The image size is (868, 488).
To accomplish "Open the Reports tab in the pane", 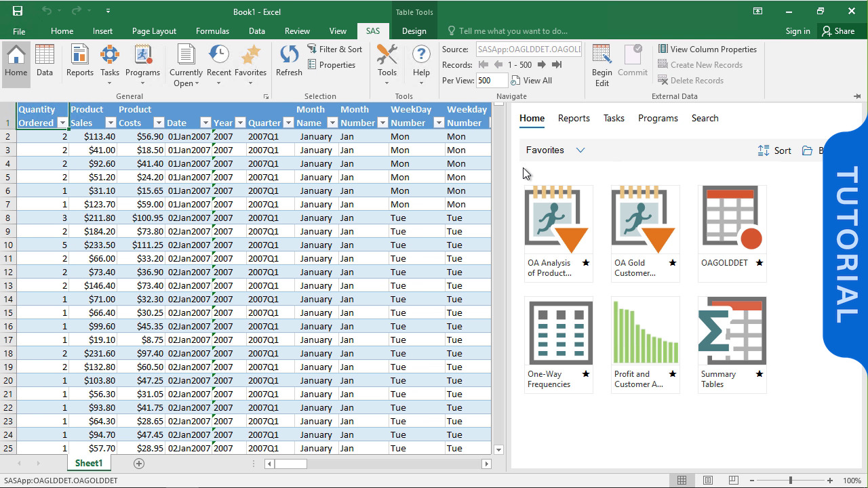I will (x=573, y=118).
